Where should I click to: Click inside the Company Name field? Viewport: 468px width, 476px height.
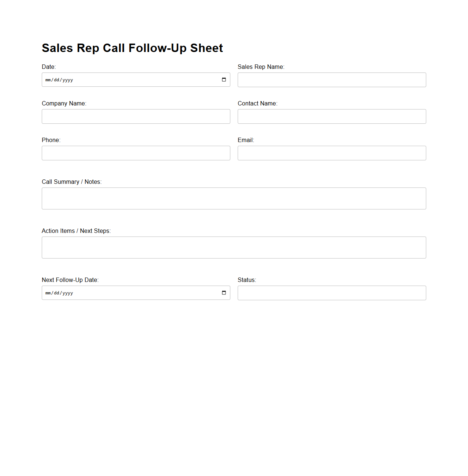click(135, 116)
